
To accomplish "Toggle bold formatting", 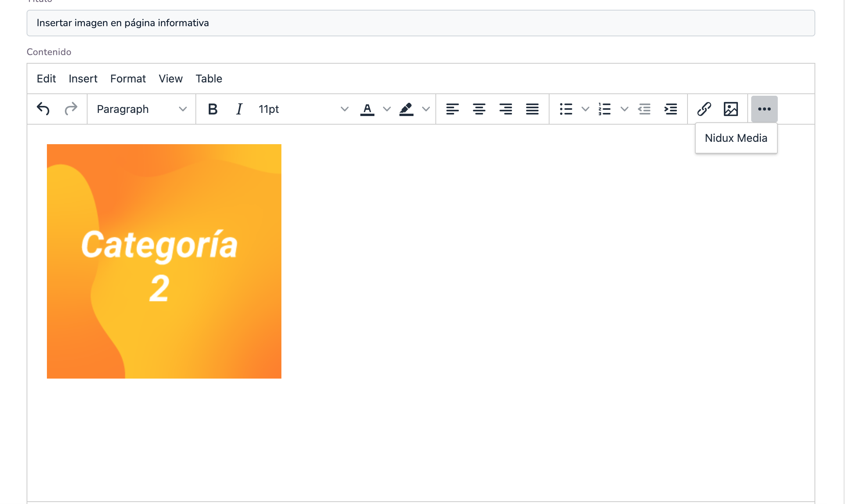I will click(213, 109).
